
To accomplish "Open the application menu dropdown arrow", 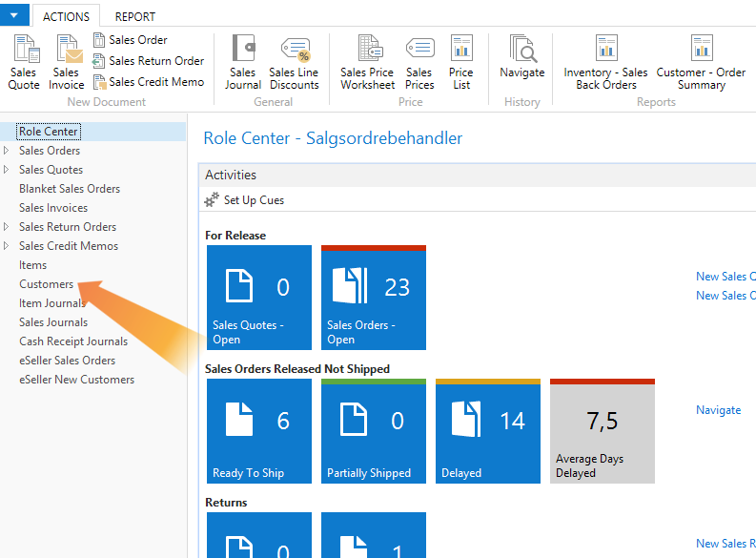I will [x=14, y=15].
